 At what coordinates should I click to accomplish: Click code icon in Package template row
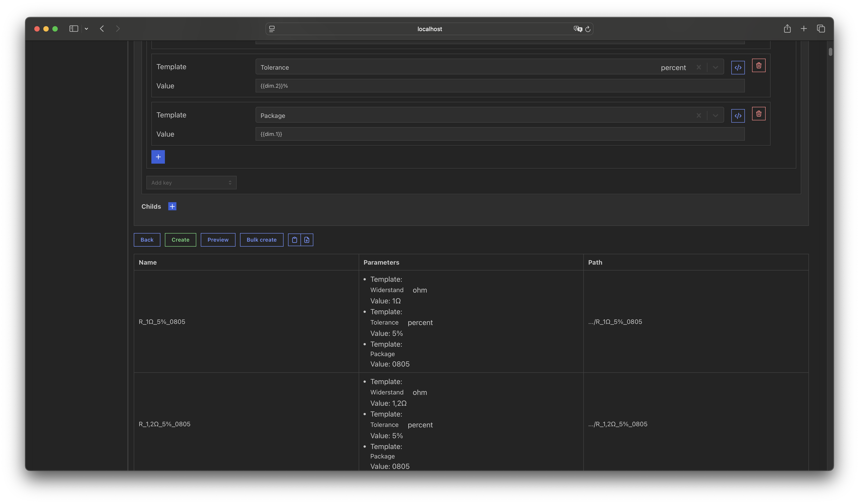(738, 116)
